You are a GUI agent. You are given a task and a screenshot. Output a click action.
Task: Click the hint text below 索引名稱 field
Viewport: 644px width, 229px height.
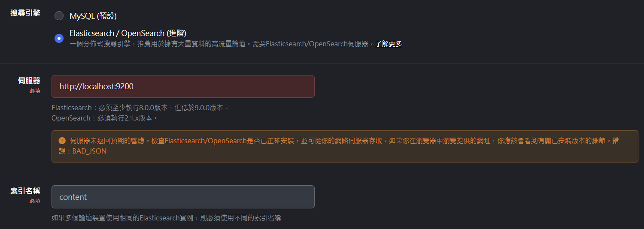click(166, 218)
